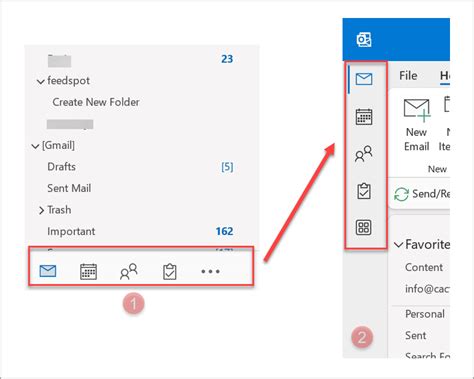
Task: Click the three-dots more options icon
Action: [x=210, y=271]
